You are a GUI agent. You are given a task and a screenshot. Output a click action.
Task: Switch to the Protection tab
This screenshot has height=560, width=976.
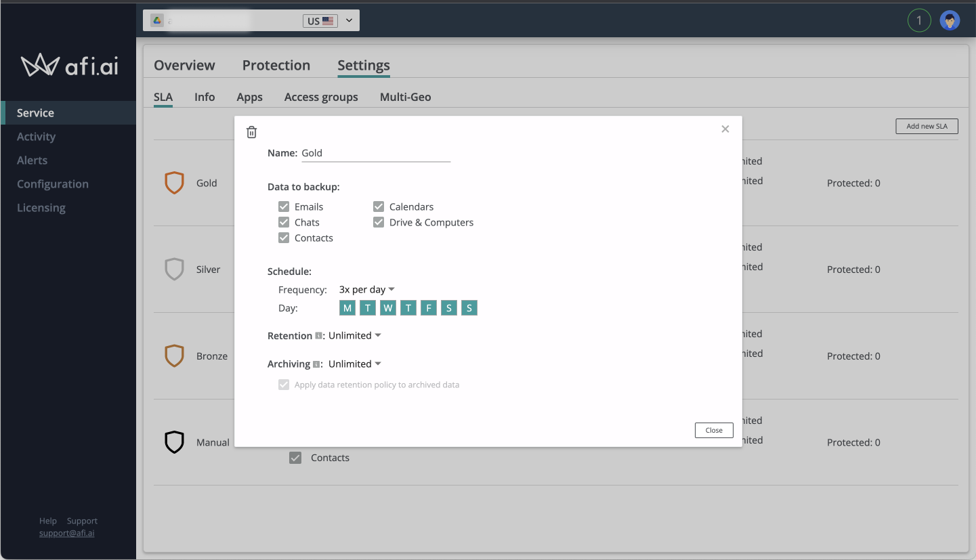tap(276, 65)
